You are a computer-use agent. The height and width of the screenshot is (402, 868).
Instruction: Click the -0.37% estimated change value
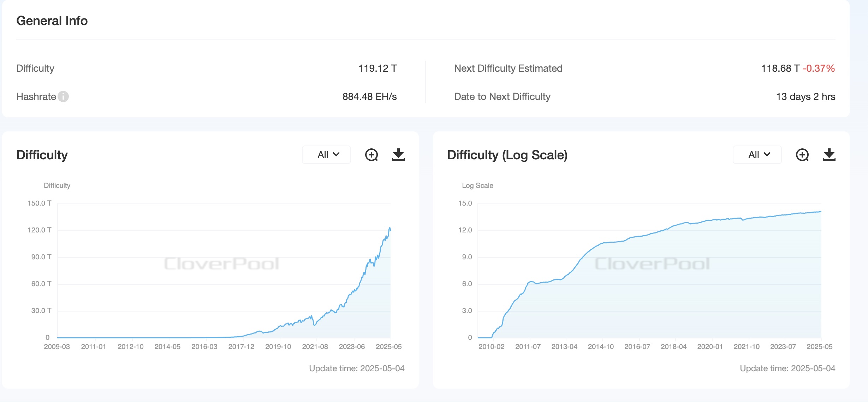[819, 68]
